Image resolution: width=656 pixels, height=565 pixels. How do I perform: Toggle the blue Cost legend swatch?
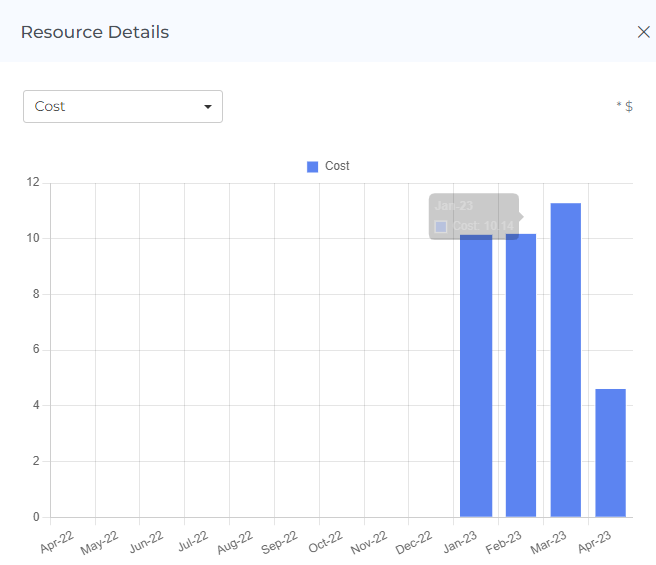coord(312,166)
